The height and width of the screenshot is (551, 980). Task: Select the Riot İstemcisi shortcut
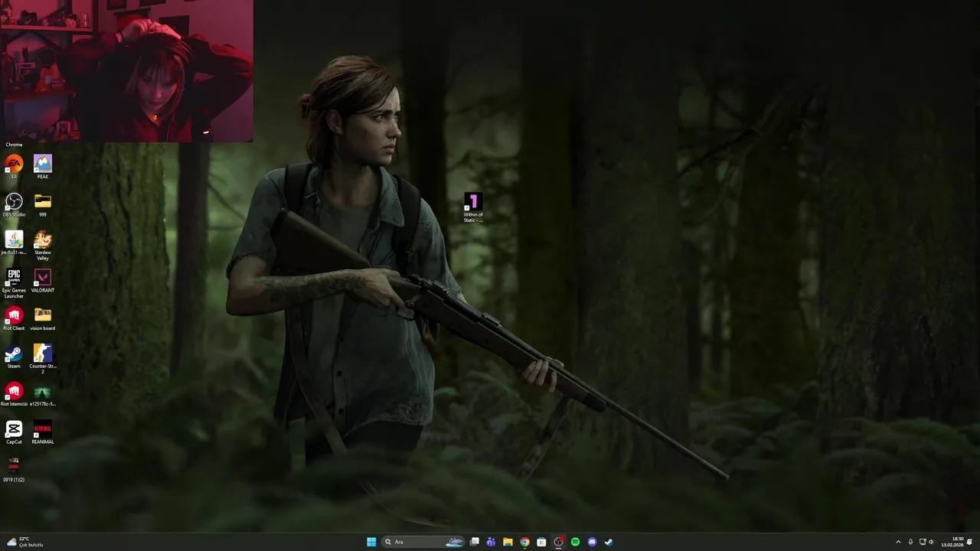pyautogui.click(x=14, y=394)
